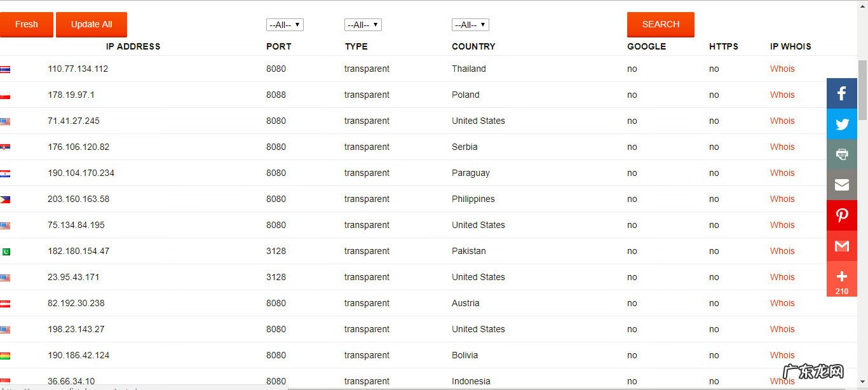
Task: Open Whois link for 110.77.134.112
Action: (782, 69)
